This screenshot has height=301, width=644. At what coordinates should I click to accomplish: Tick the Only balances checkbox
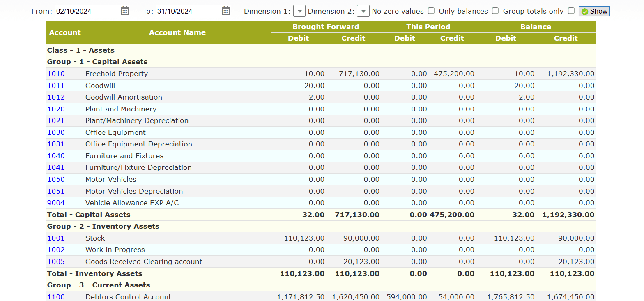pyautogui.click(x=495, y=11)
